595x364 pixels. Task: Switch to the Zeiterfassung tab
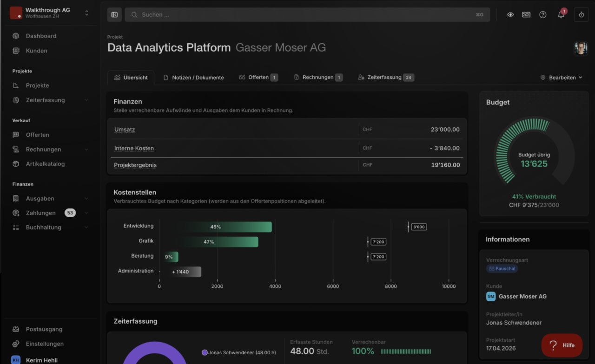385,78
